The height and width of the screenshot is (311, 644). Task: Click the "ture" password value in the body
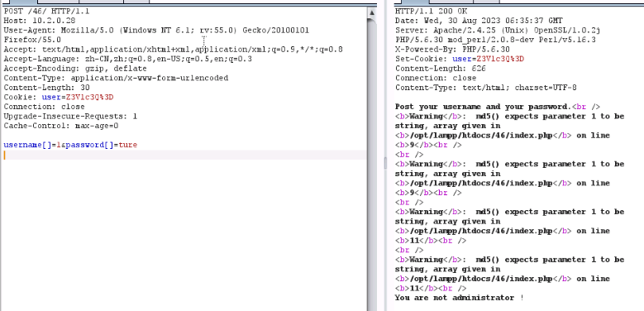click(128, 145)
